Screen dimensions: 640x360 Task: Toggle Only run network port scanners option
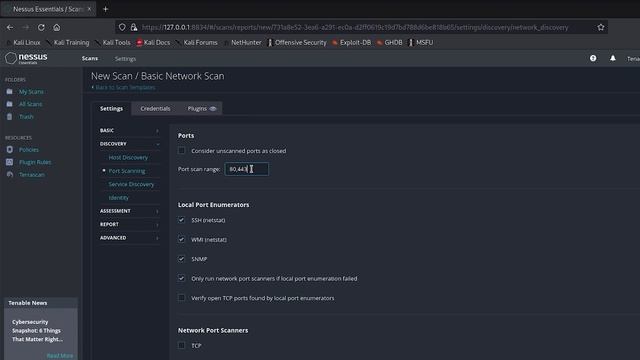pyautogui.click(x=182, y=278)
